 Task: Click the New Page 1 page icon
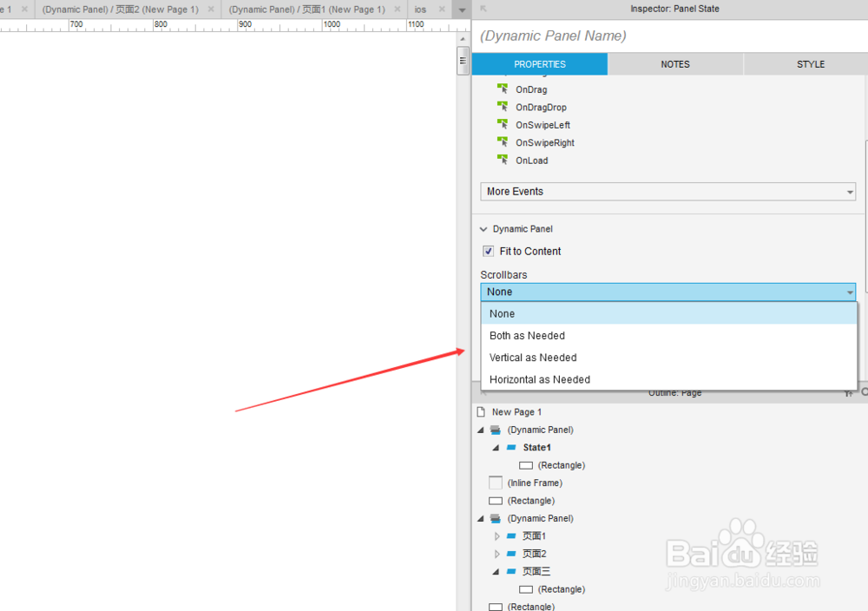[x=481, y=411]
